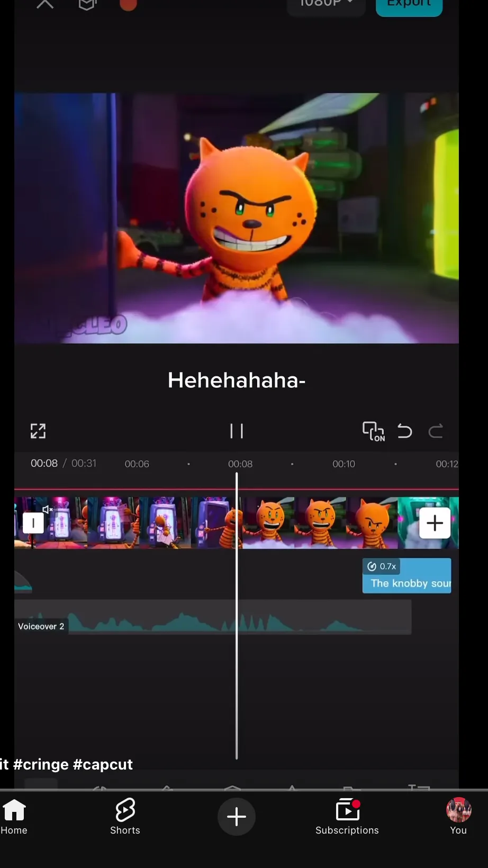Add a new clip with plus button
This screenshot has width=488, height=868.
tap(435, 523)
